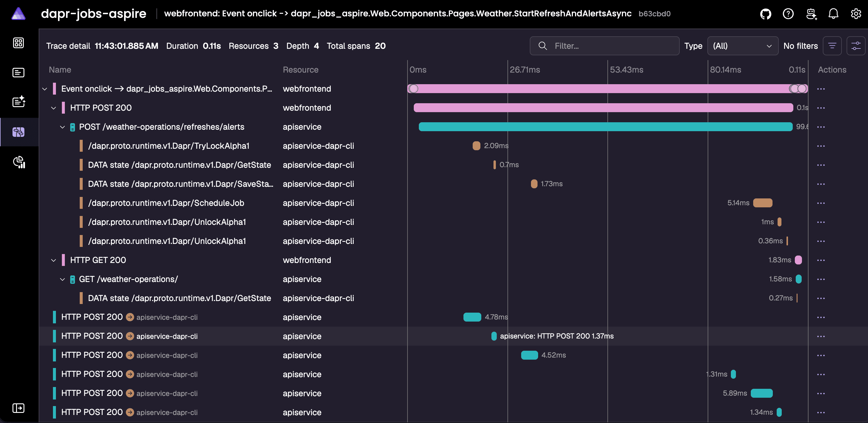Collapse the HTTP GET 200 span
This screenshot has height=423, width=868.
coord(54,260)
